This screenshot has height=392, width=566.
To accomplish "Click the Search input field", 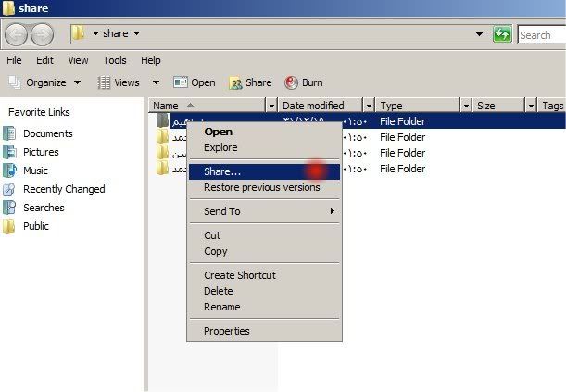I will click(542, 35).
